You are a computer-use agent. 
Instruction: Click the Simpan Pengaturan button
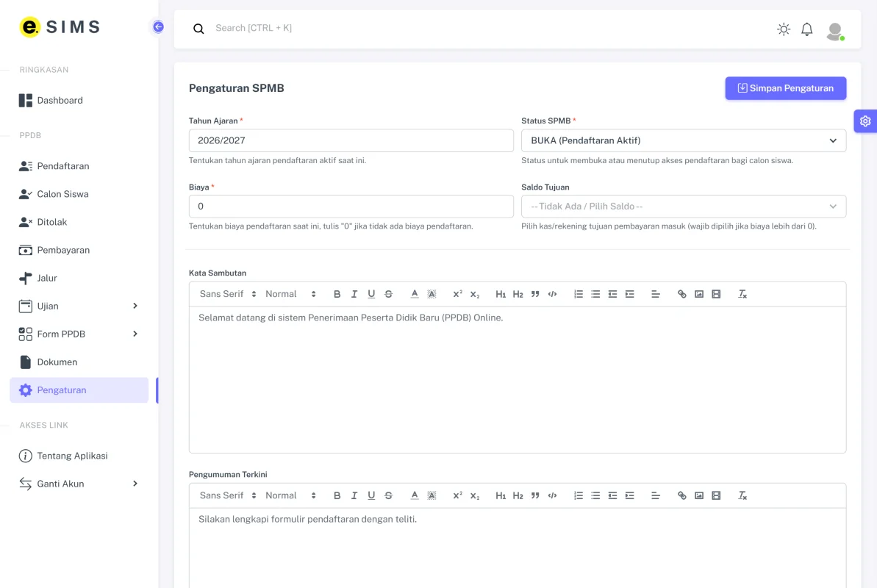(x=786, y=88)
